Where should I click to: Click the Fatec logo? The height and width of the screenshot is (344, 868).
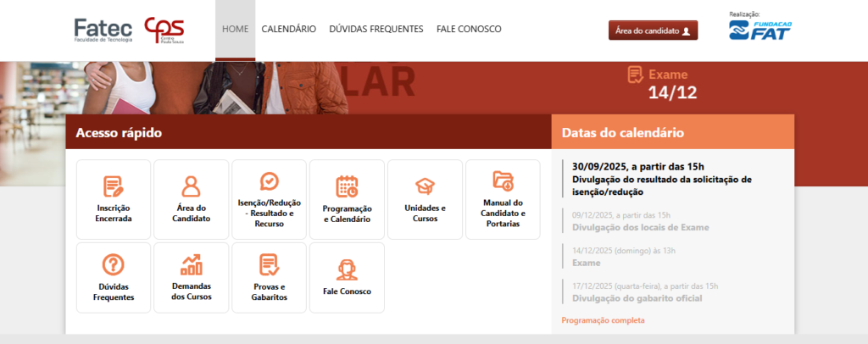pos(103,31)
